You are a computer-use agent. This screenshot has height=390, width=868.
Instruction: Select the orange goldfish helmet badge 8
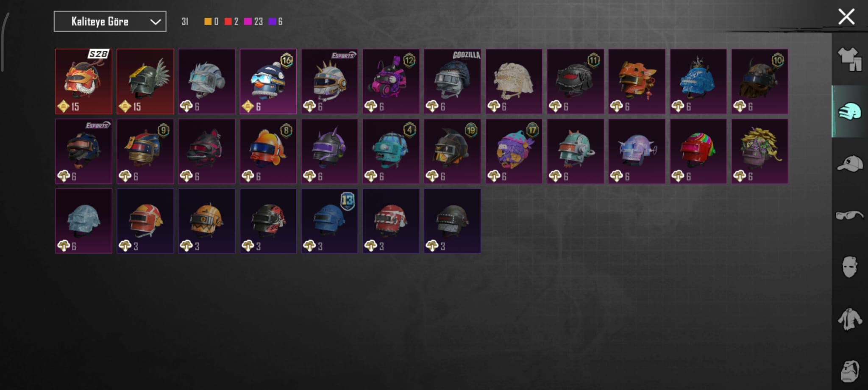point(268,151)
